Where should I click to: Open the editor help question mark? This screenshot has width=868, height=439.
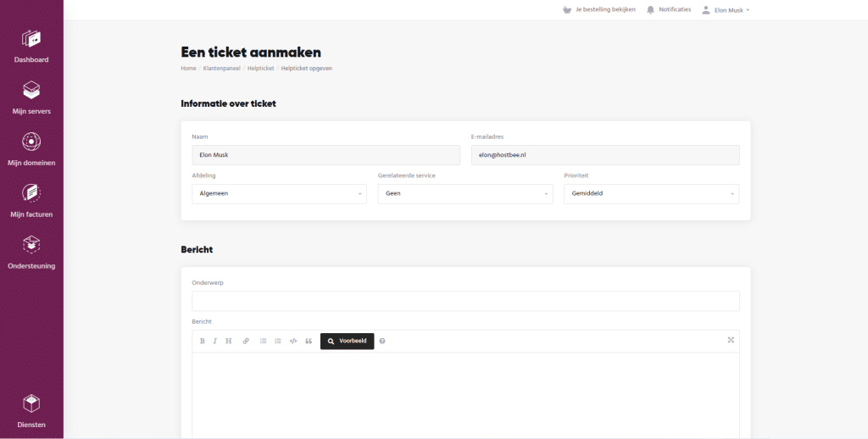click(382, 341)
